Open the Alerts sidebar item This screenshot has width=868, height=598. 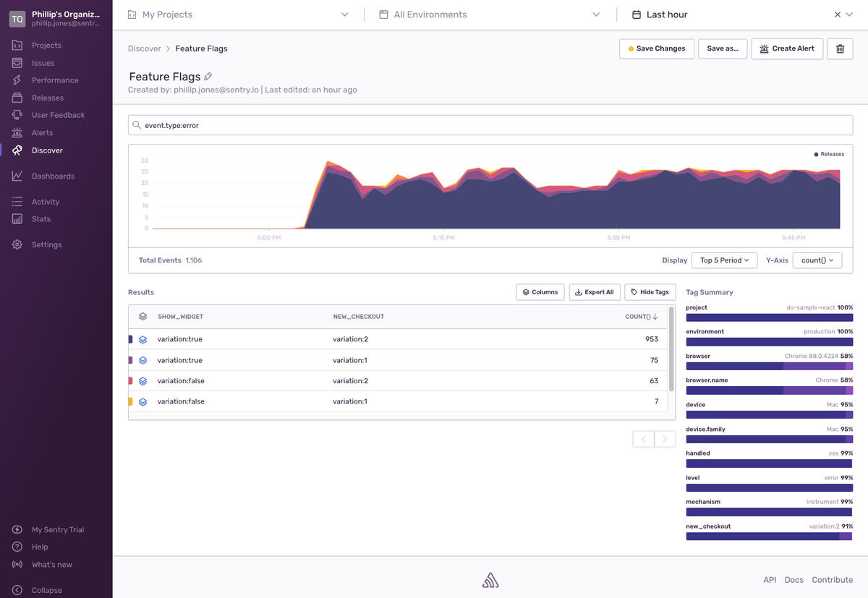[x=42, y=132]
